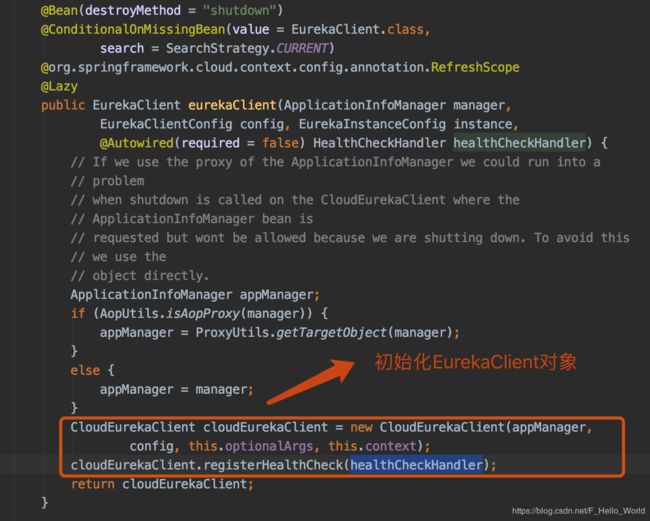Click the false value in required
Screen dimensions: 650x521
pyautogui.click(x=280, y=143)
